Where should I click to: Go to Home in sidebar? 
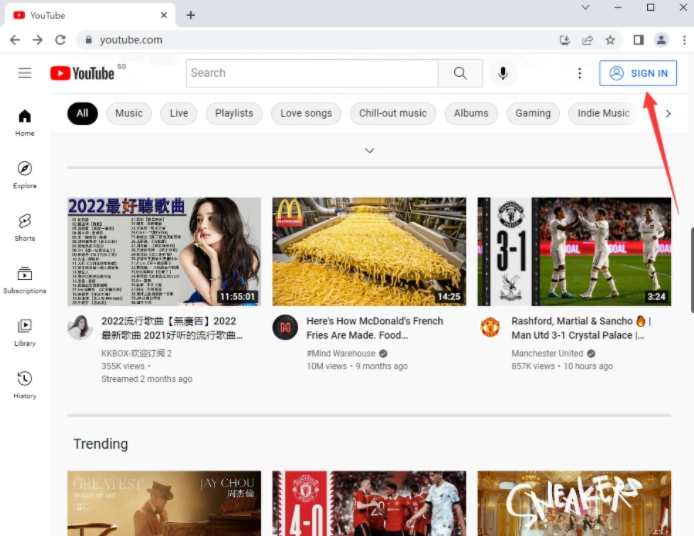pos(25,123)
